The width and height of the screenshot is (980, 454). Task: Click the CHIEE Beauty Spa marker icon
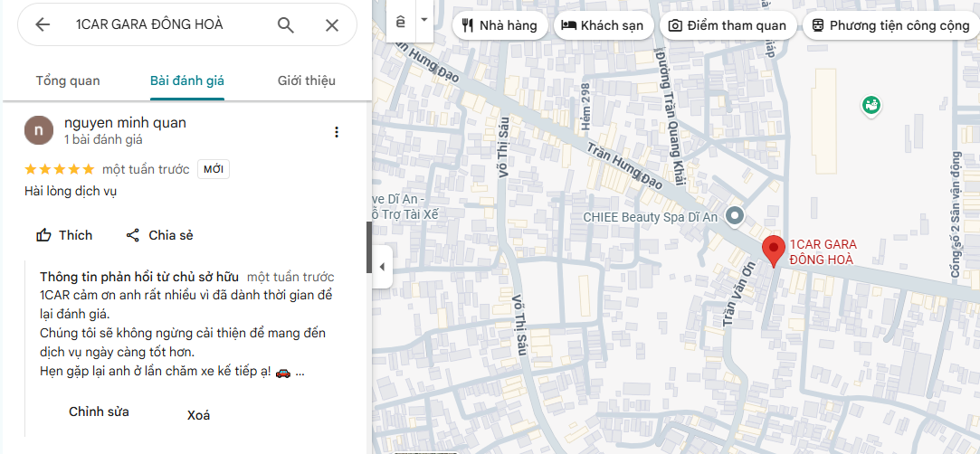coord(735,216)
